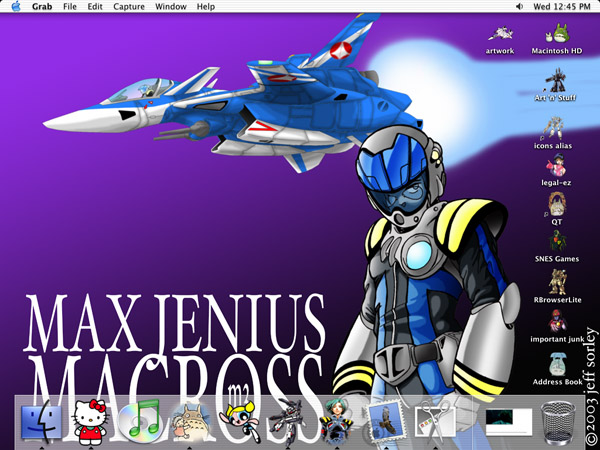
Task: Open Mail eagle stamp in the Dock
Action: 386,420
